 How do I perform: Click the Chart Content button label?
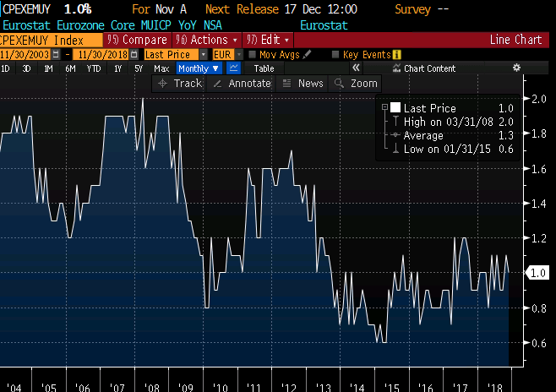429,68
